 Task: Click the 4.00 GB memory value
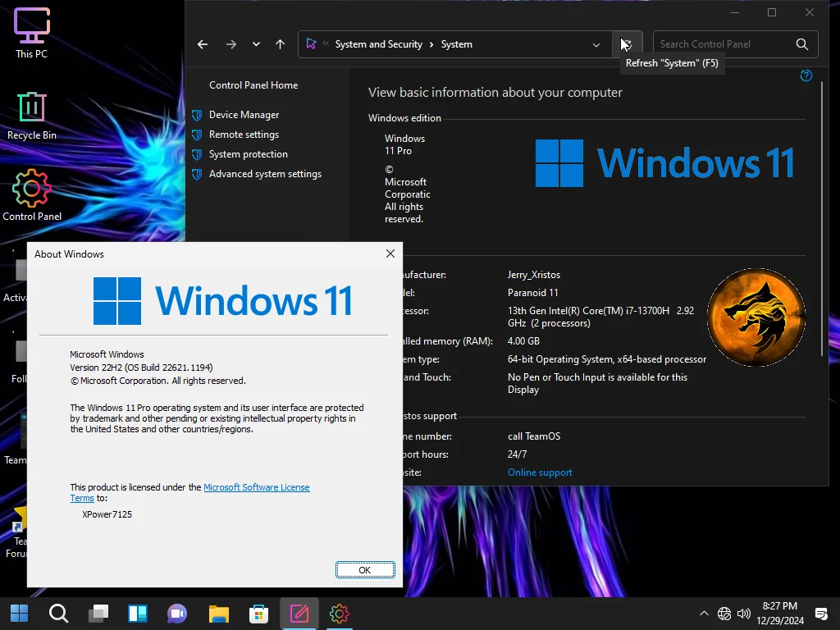coord(523,341)
